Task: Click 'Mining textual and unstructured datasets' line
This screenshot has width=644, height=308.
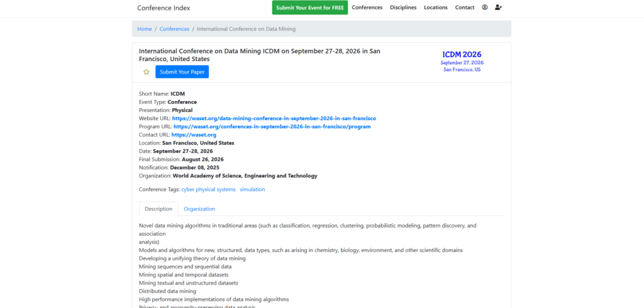Action: (189, 283)
